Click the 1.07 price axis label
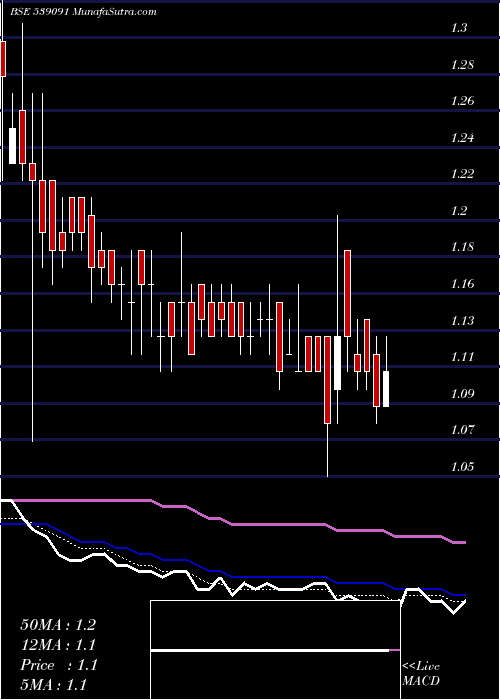The image size is (500, 700). (x=462, y=430)
